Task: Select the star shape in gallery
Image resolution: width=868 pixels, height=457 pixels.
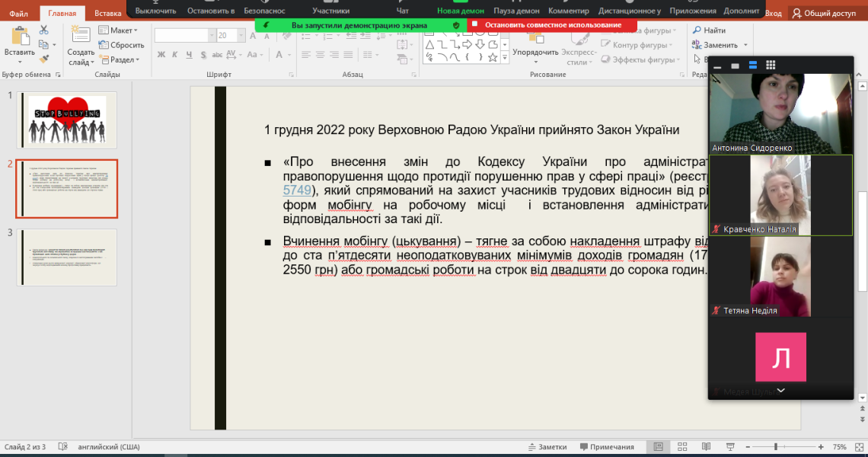Action: (492, 57)
